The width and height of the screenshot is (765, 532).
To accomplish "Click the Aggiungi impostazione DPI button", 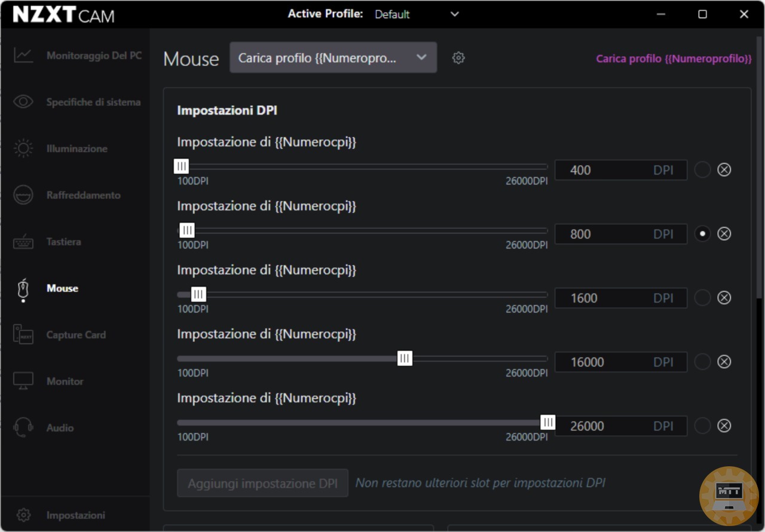I will [x=262, y=483].
